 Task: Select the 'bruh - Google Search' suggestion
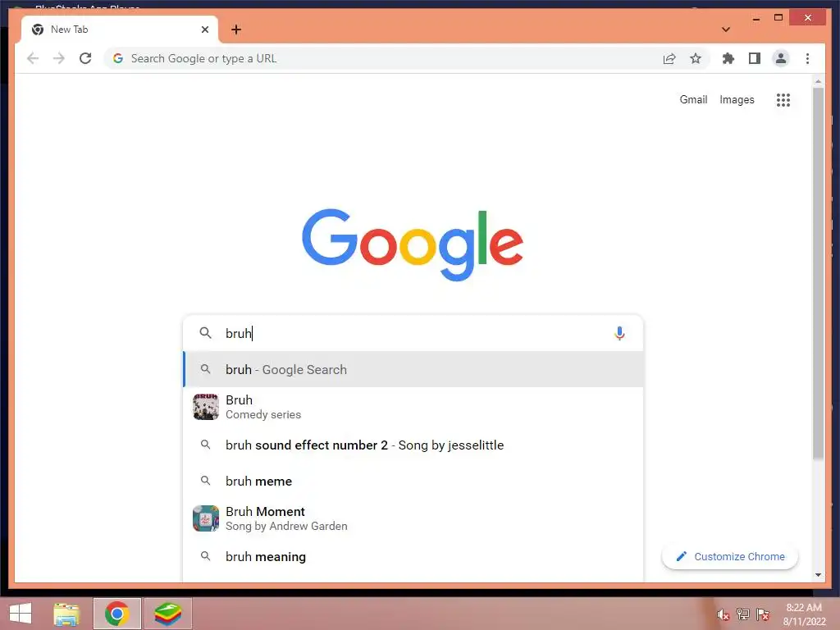(x=413, y=369)
